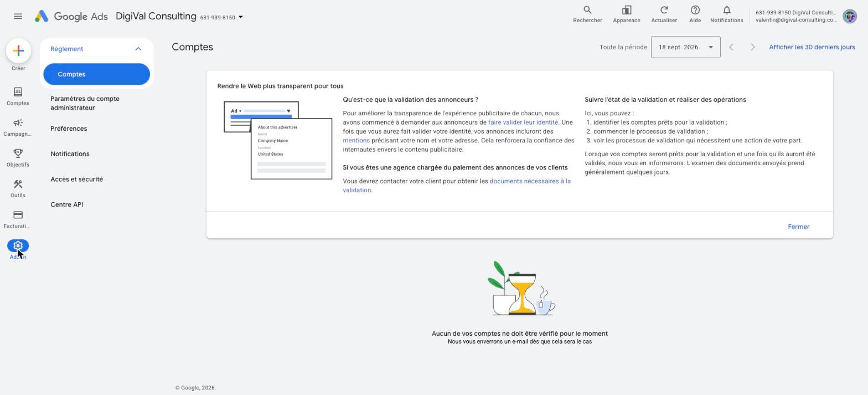Select Accès et sécurité menu item
This screenshot has height=395, width=868.
(x=76, y=179)
